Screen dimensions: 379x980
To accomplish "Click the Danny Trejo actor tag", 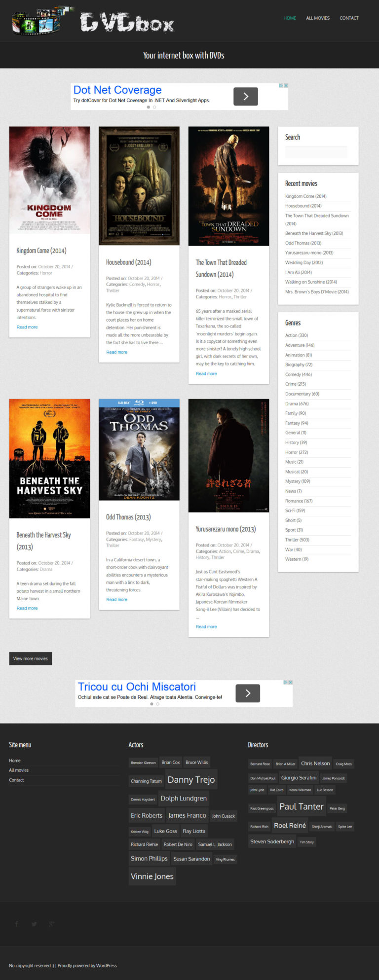I will click(191, 780).
